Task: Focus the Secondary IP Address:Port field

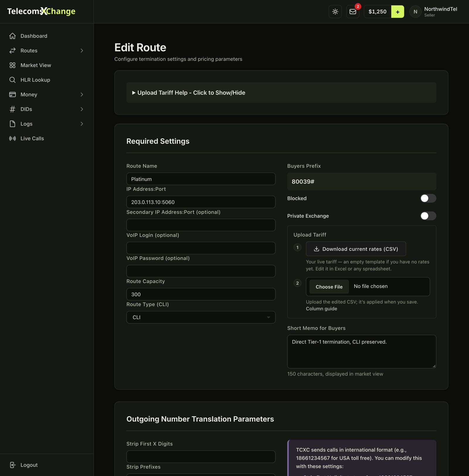Action: [201, 225]
